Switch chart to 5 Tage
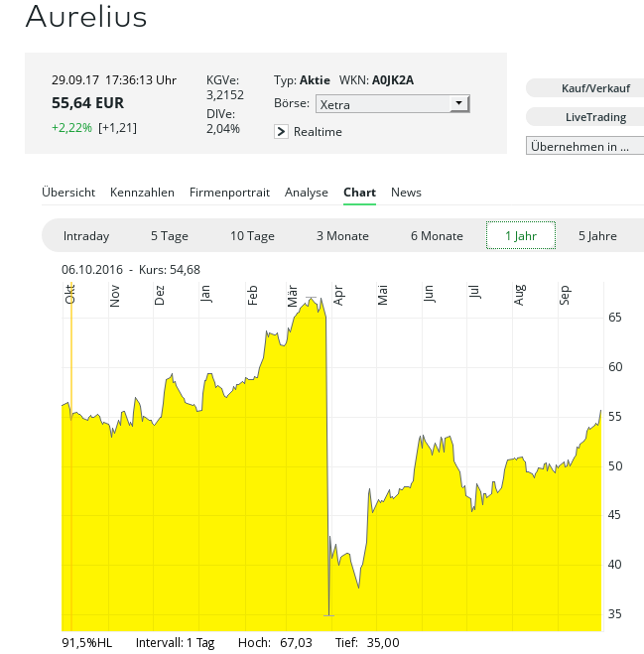 [169, 236]
